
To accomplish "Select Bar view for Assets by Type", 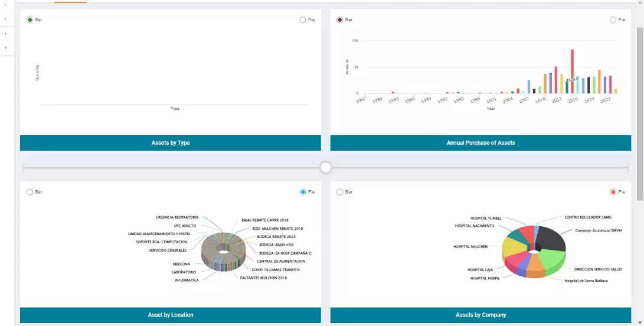I will pos(30,20).
